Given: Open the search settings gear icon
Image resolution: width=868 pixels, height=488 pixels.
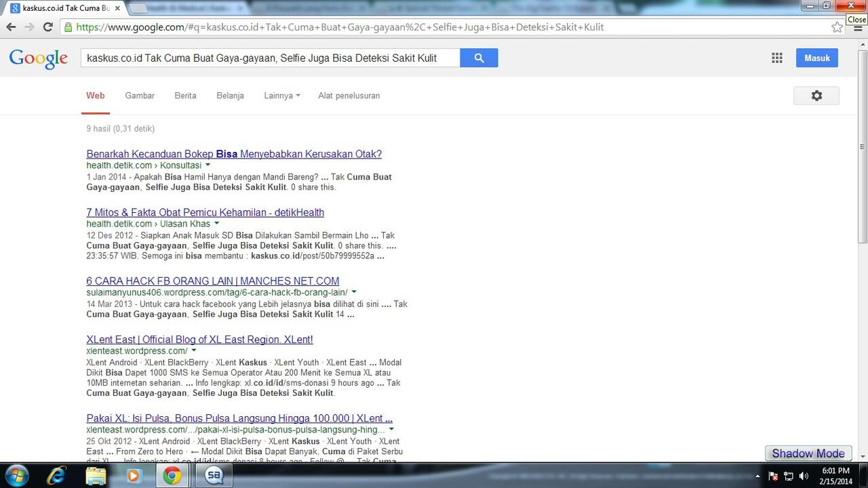Looking at the screenshot, I should 816,96.
